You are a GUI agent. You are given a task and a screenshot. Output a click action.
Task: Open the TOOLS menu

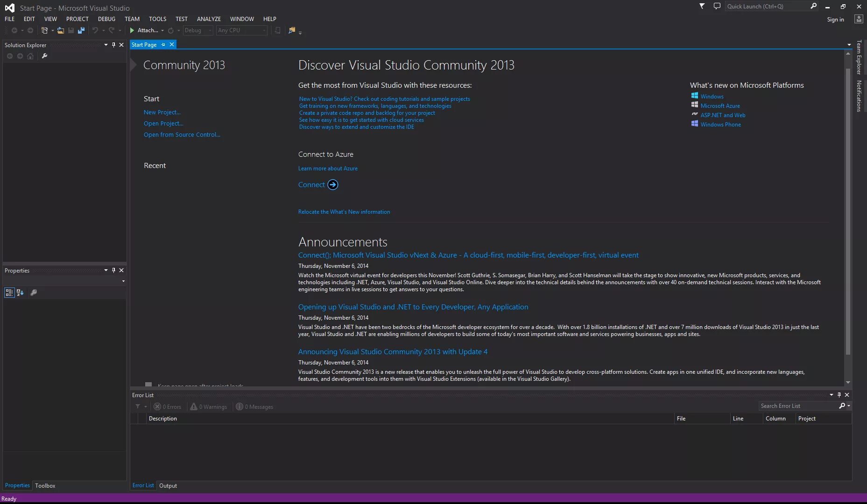(157, 19)
